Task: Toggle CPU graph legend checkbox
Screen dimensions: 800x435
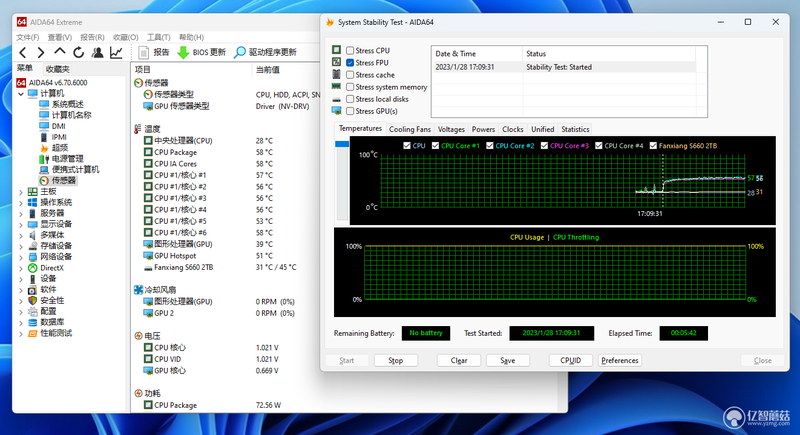Action: (x=407, y=145)
